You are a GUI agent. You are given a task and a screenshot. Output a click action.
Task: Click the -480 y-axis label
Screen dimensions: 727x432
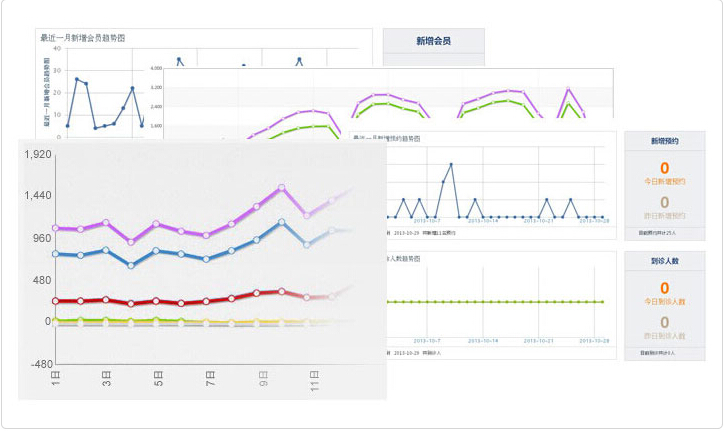[42, 364]
